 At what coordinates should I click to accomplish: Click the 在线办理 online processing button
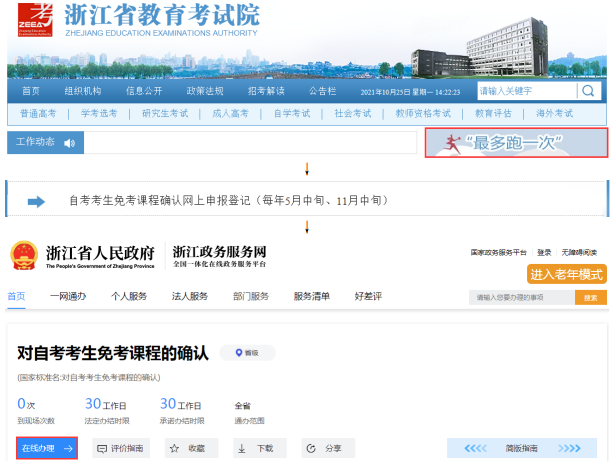click(x=47, y=449)
